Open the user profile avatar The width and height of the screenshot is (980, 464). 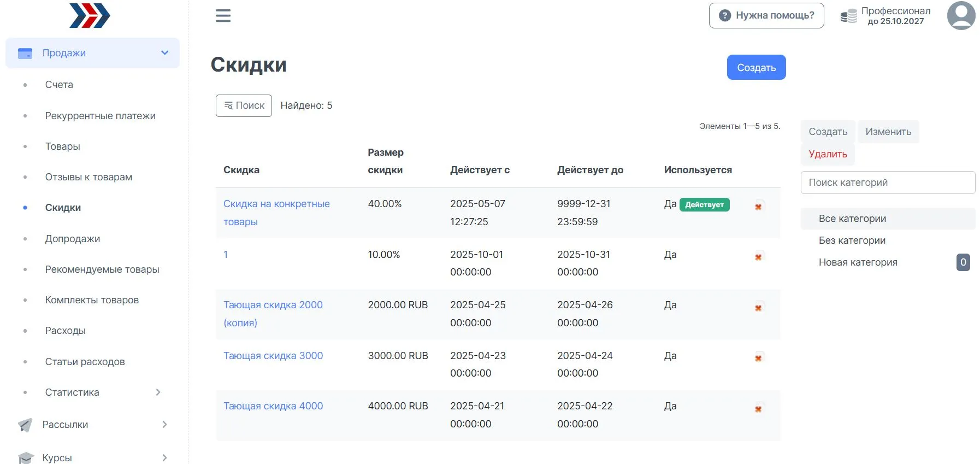(961, 15)
